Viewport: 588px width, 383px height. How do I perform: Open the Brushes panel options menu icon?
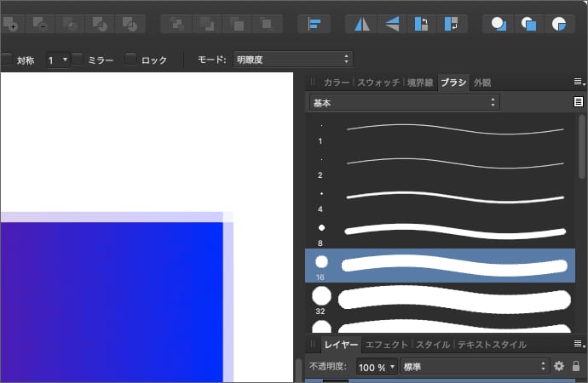coord(578,83)
